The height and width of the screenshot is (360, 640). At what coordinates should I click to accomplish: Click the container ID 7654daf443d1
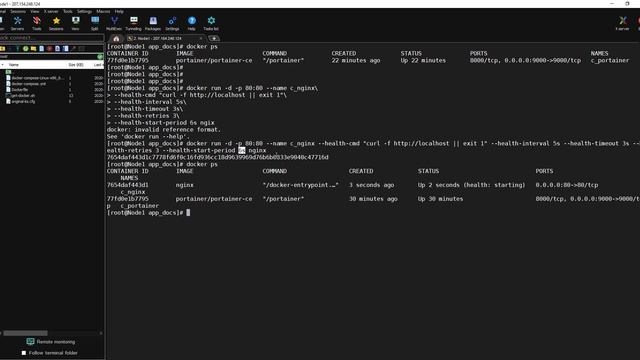(128, 185)
